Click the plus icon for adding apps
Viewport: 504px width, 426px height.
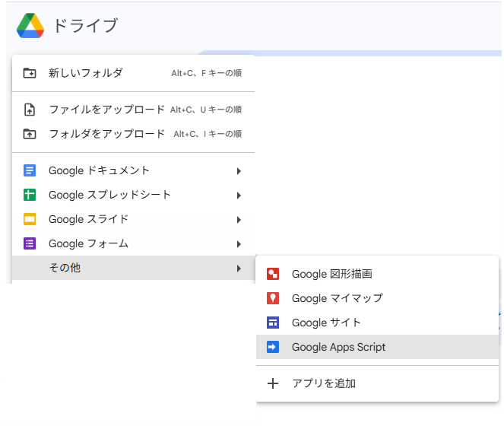273,383
